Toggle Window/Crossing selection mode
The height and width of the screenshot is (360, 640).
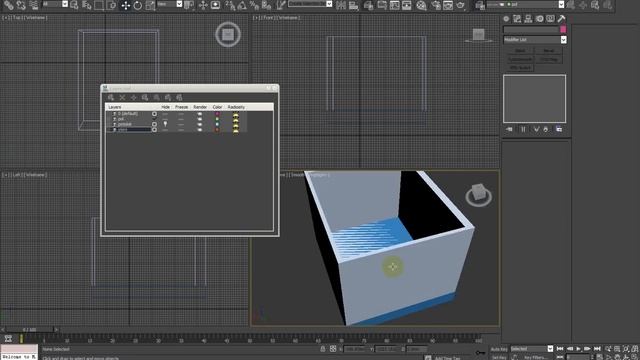click(x=111, y=5)
